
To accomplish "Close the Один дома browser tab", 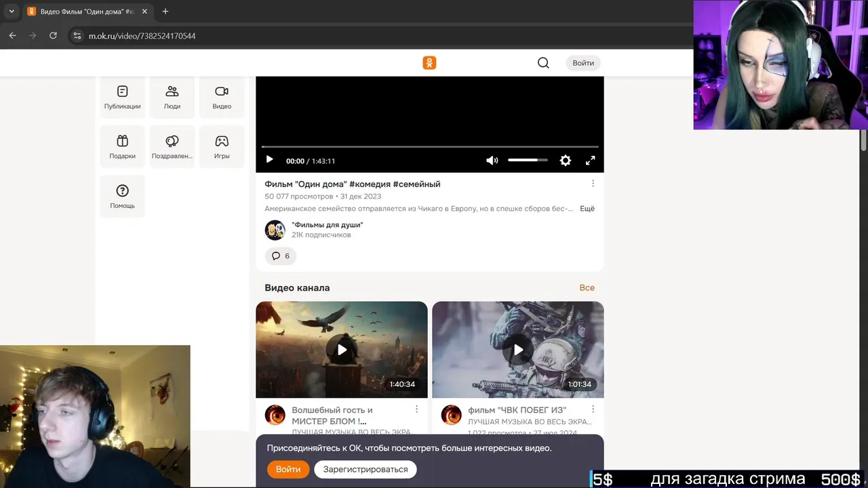I will pyautogui.click(x=144, y=12).
